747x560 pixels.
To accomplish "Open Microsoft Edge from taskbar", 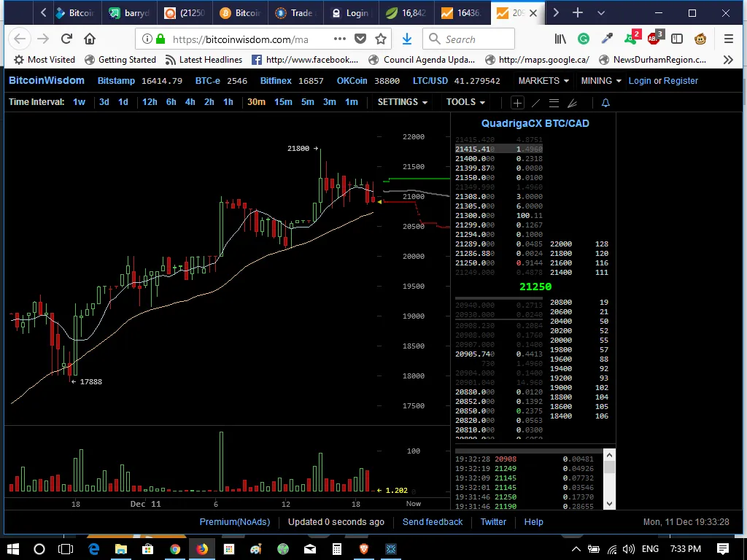I will (x=94, y=549).
